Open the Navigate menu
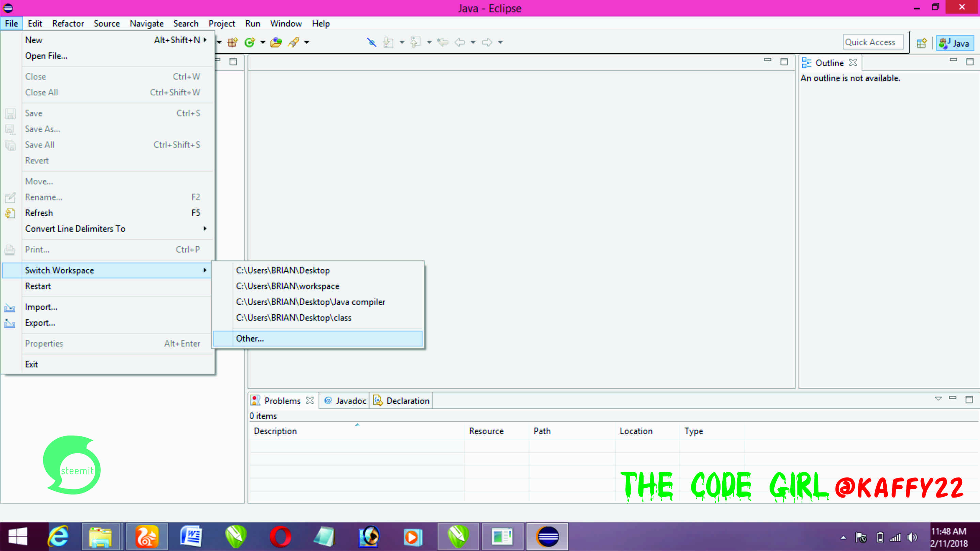This screenshot has height=551, width=980. [x=146, y=23]
